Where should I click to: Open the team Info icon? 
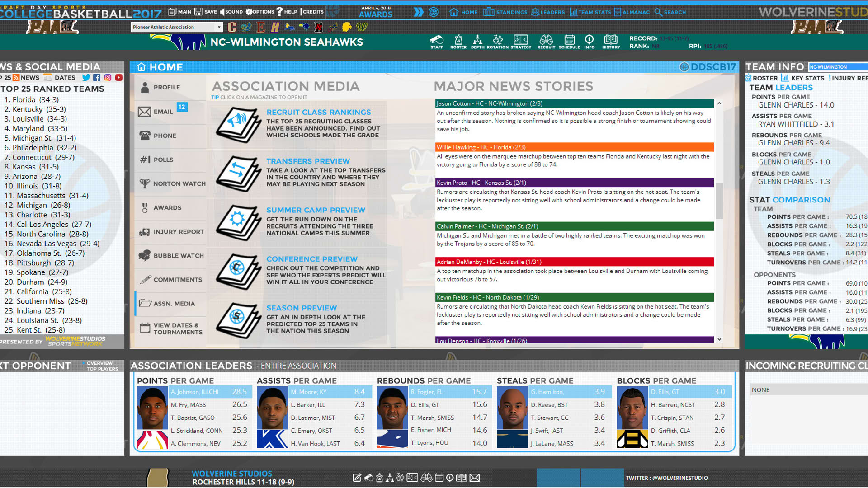[589, 42]
